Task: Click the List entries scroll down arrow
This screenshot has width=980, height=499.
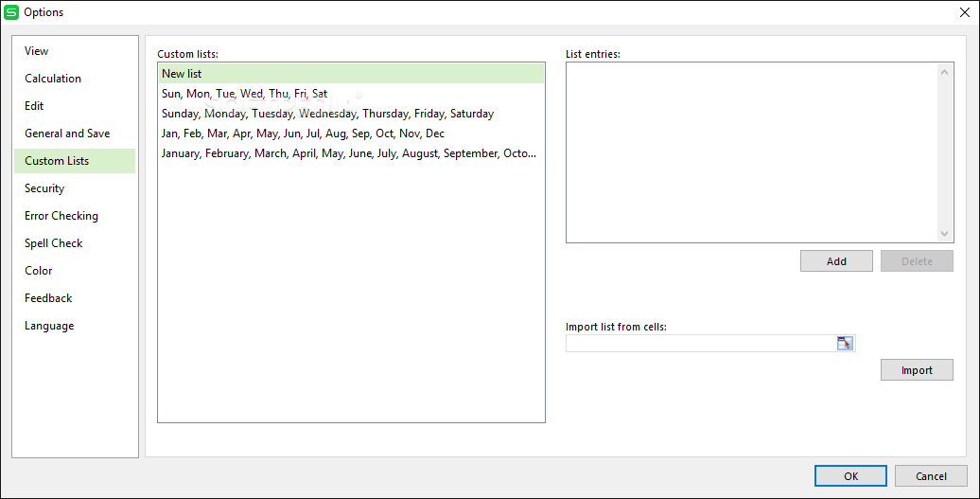Action: 944,233
